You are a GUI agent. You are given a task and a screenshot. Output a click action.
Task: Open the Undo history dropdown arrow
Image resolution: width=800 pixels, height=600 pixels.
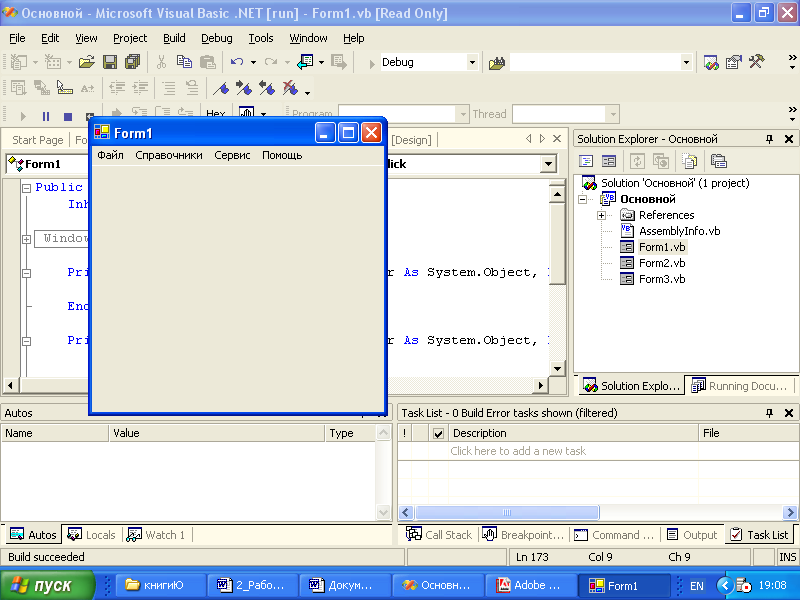(253, 62)
